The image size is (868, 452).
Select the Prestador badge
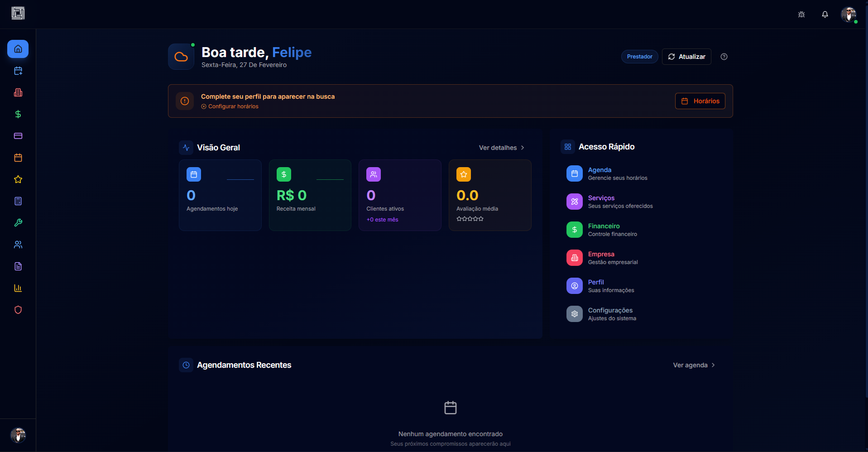(x=639, y=56)
